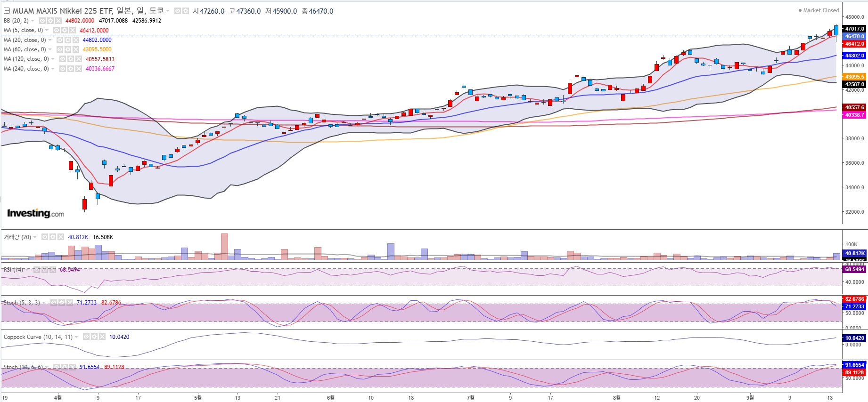
Task: Remove the Stoch (5, 3, 3) indicator
Action: pos(70,303)
